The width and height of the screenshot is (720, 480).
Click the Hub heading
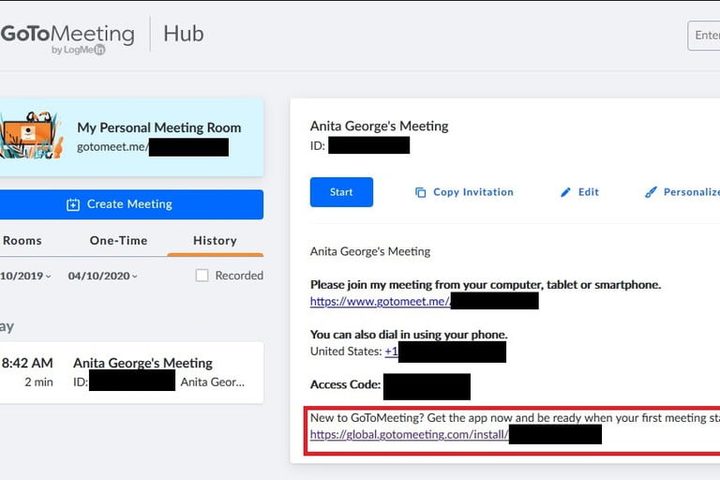coord(184,34)
